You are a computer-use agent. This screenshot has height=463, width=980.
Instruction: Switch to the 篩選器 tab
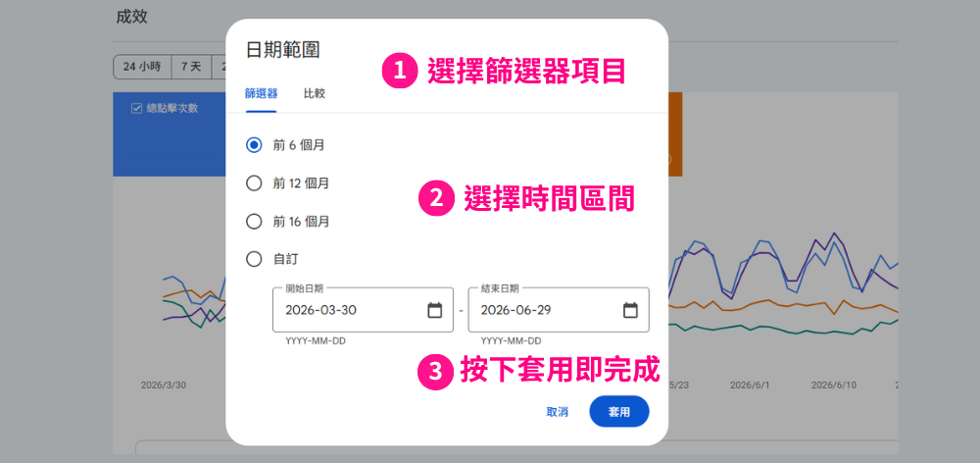pos(262,94)
